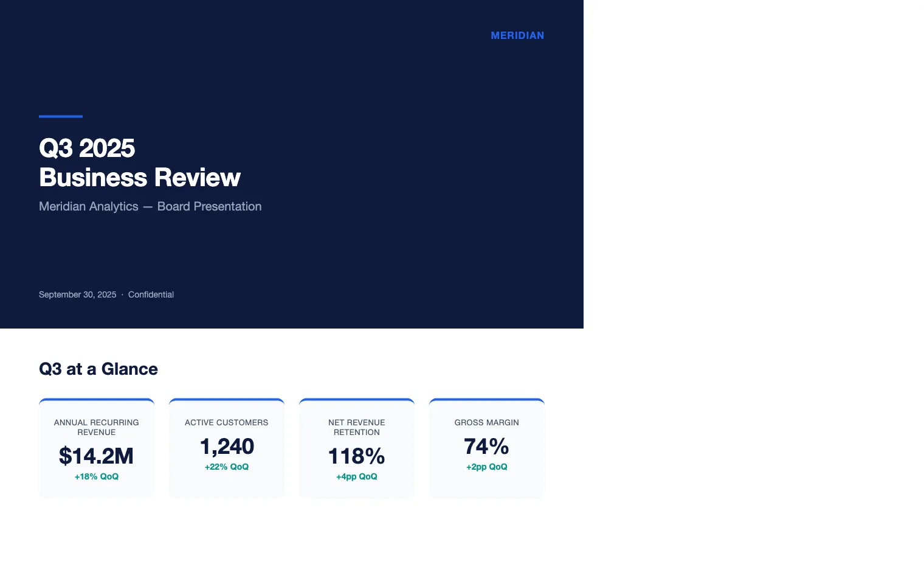Click subtitle 'Meridian Analytics — Board Presentation'
Viewport: 924px width, 578px height.
150,206
